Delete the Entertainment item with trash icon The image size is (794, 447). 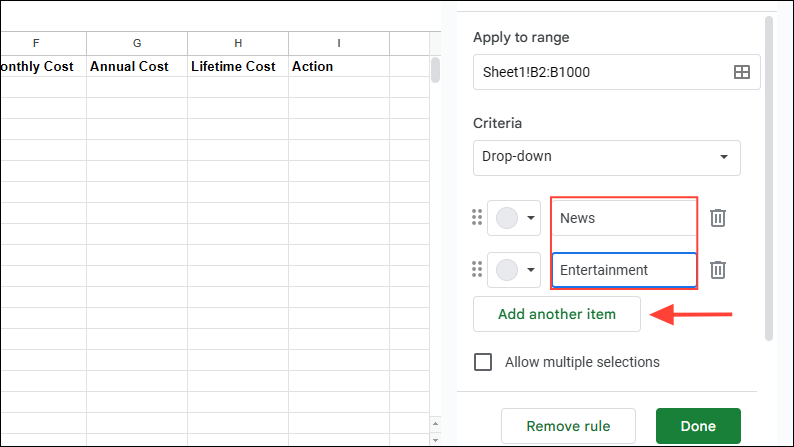(x=718, y=270)
